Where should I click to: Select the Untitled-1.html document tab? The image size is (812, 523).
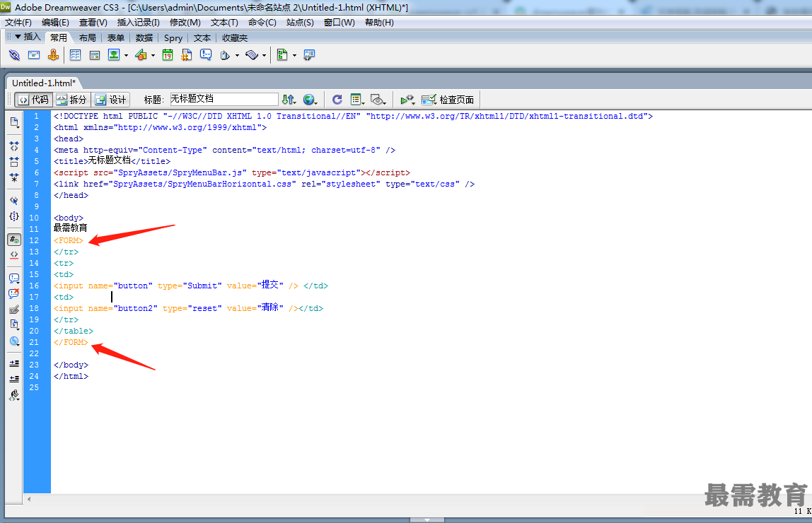point(44,83)
